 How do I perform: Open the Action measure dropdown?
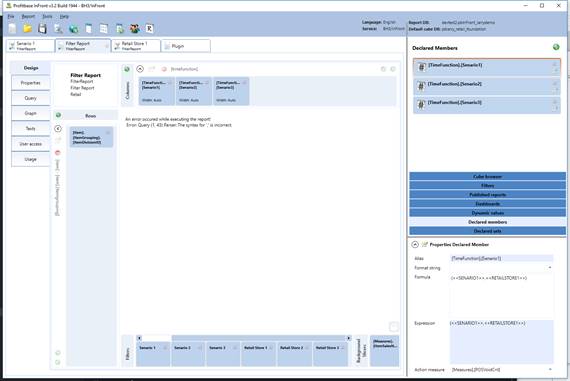(550, 369)
